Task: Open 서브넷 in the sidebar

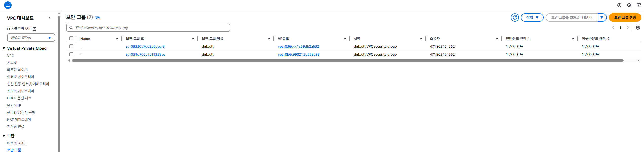Action: pos(12,62)
